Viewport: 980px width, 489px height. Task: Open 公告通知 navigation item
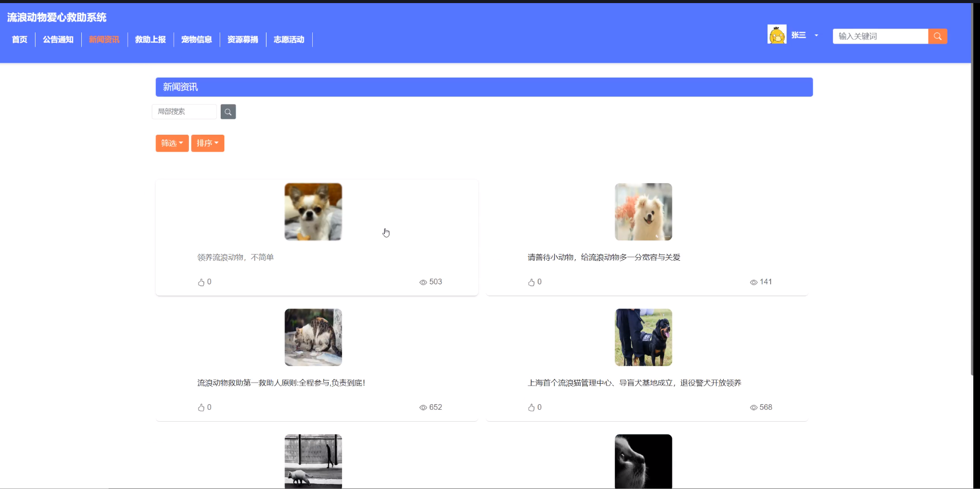pos(58,40)
